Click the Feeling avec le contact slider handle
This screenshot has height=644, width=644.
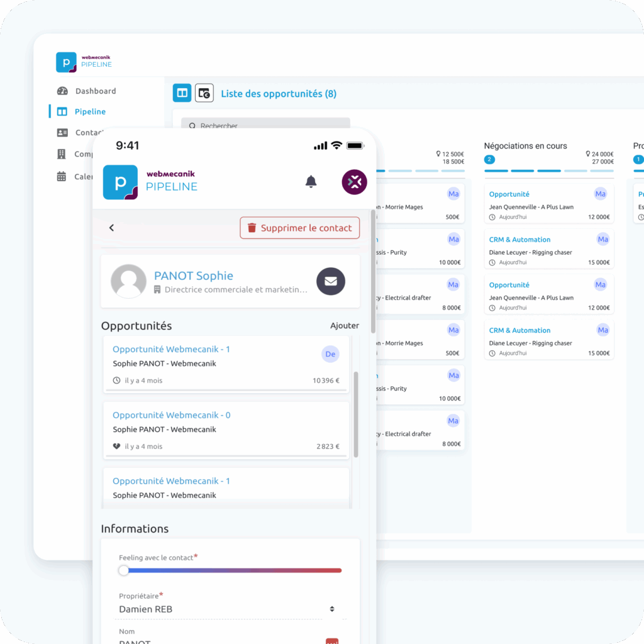click(124, 570)
